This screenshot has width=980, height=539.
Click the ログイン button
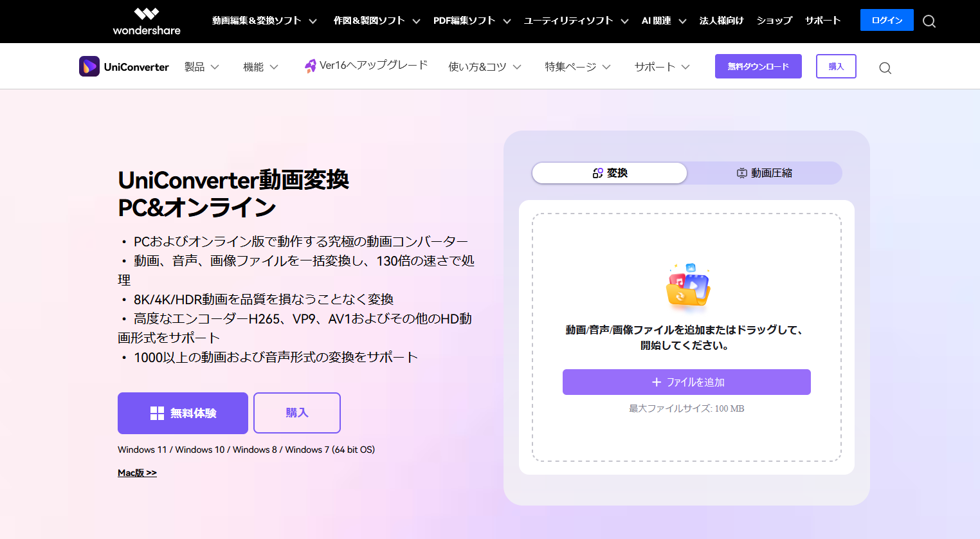coord(887,20)
